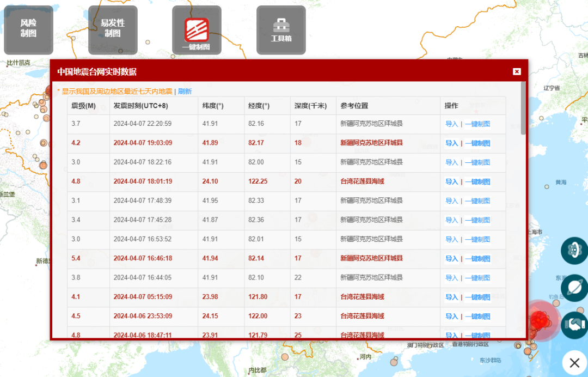Click 一键制图 for the 22:20:59 earthquake
The height and width of the screenshot is (377, 588).
pos(478,124)
